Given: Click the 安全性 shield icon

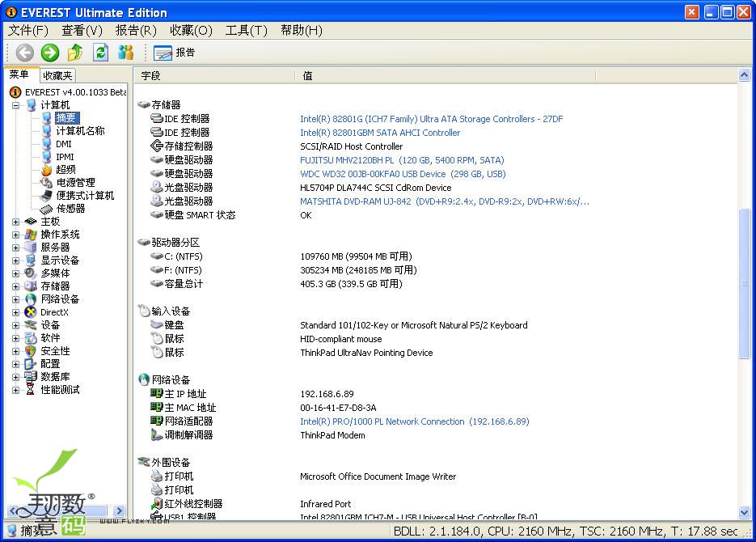Looking at the screenshot, I should [x=31, y=351].
